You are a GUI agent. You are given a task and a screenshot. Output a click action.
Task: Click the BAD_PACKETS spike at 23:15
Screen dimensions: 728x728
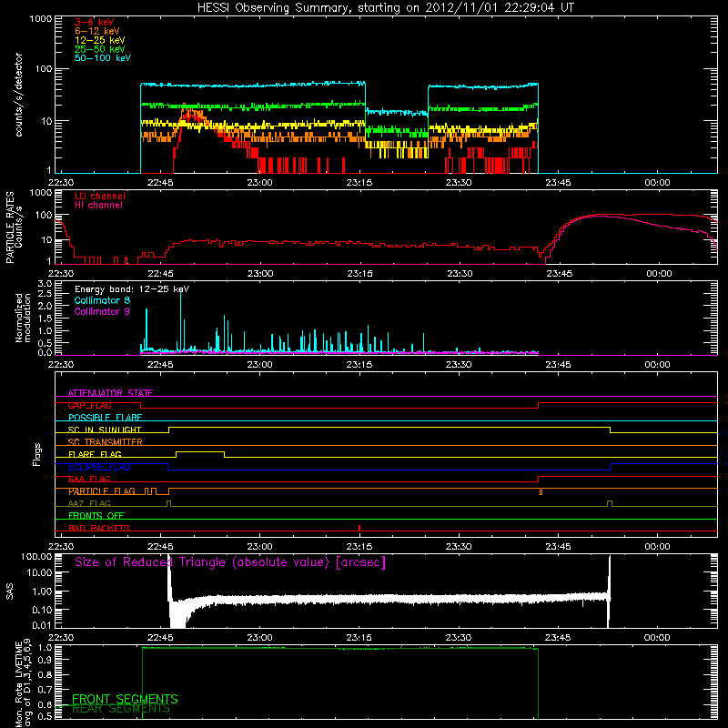[359, 528]
